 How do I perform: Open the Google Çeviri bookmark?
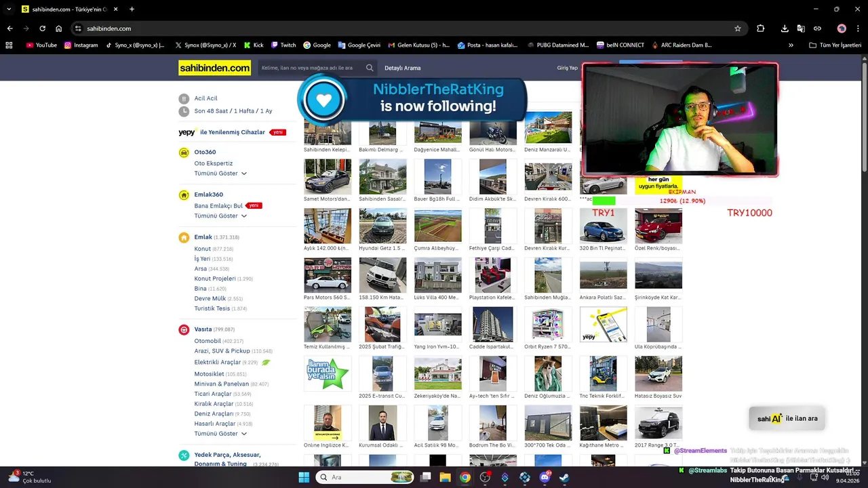(x=359, y=45)
